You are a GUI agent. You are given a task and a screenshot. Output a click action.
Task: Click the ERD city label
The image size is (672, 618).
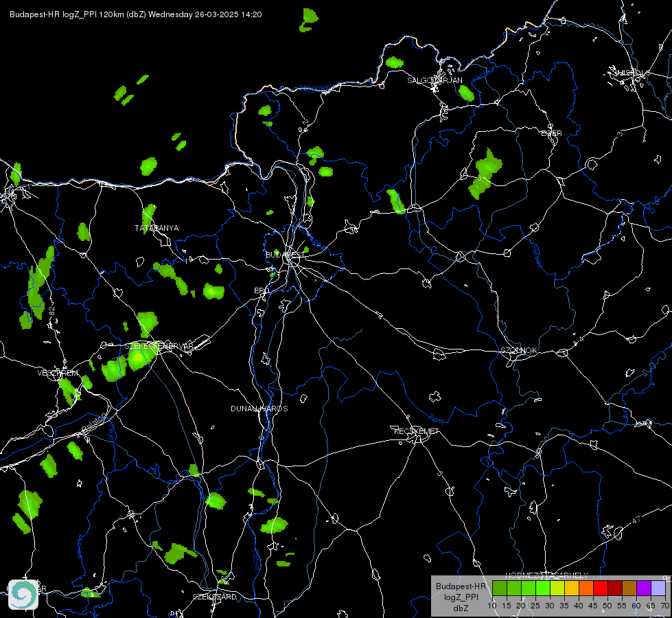coord(262,290)
